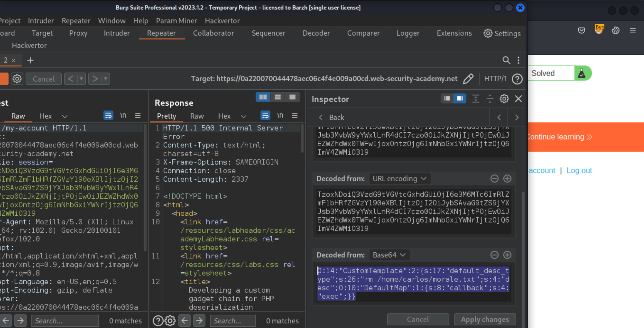Click the edit target pencil icon

(468, 79)
